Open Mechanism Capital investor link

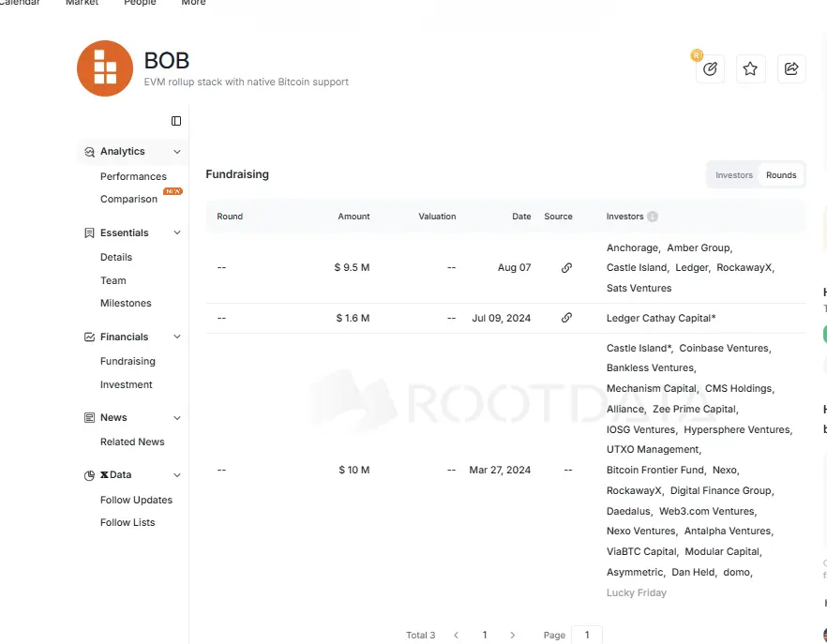652,389
